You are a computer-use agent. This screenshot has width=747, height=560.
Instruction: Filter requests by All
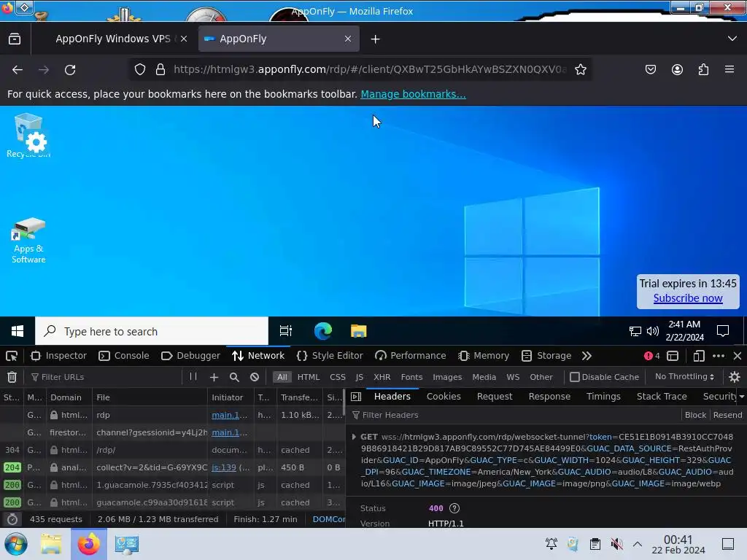[x=282, y=377]
